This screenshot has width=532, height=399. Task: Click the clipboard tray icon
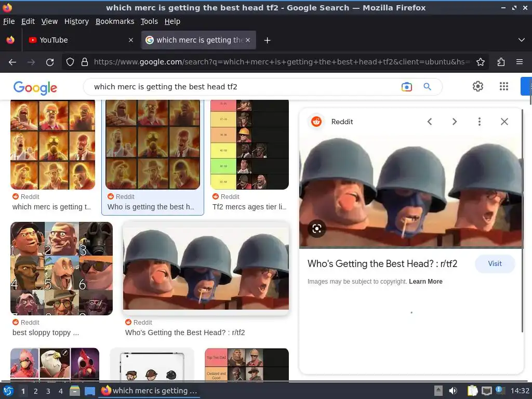tap(472, 391)
